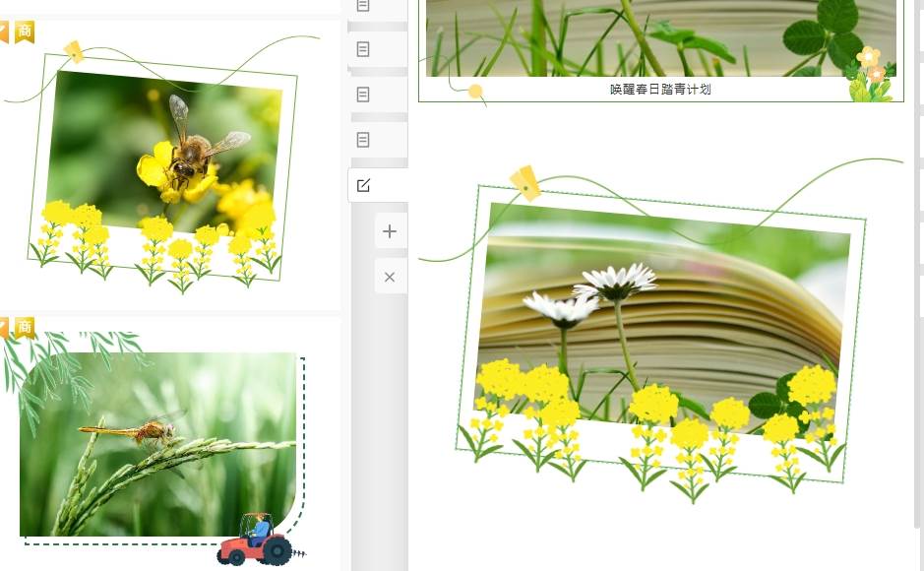Click the yellow clip on the daisy frame
Image resolution: width=924 pixels, height=571 pixels.
525,182
